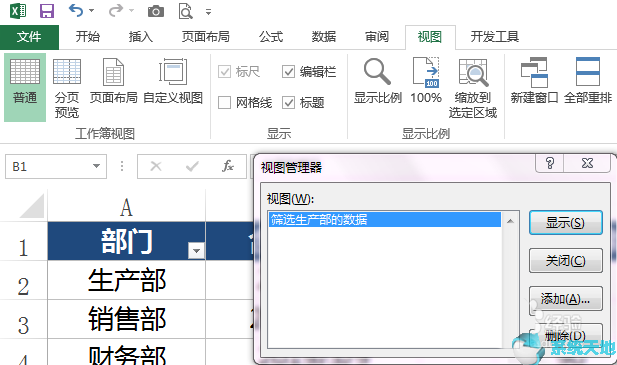This screenshot has height=365, width=617.
Task: Click the Excel application icon
Action: (x=18, y=11)
